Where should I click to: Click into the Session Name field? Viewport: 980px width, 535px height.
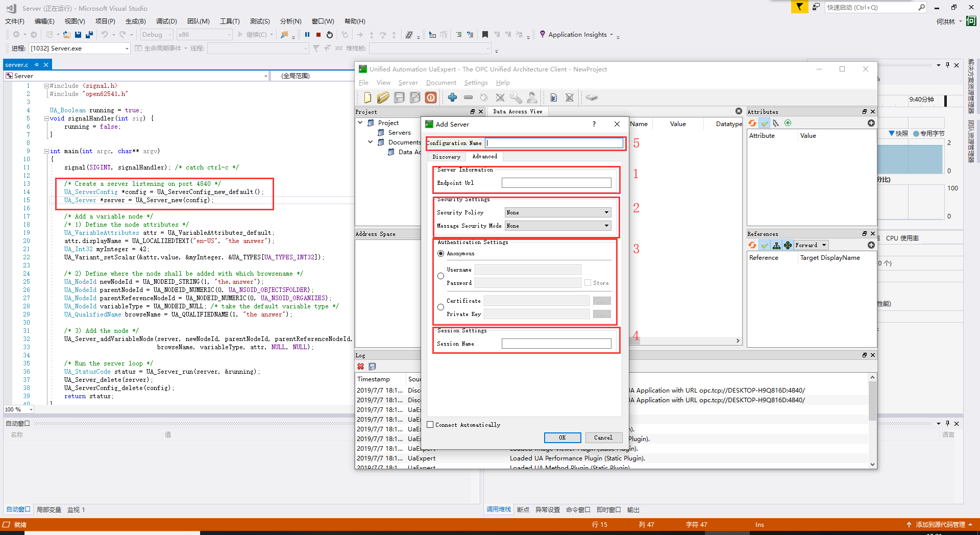[x=556, y=344]
